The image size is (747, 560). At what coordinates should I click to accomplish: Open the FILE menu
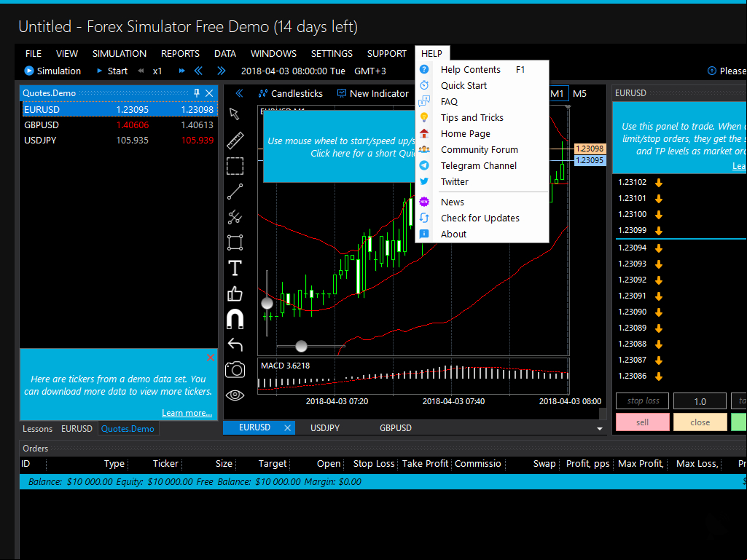[x=34, y=53]
